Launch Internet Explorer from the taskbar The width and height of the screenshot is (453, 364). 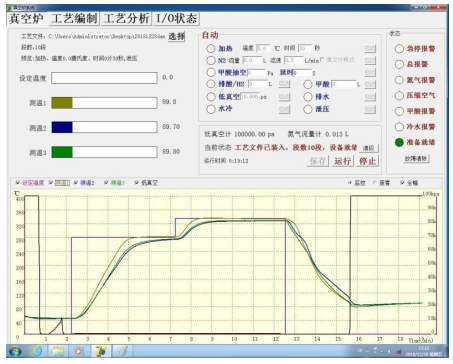pos(37,351)
